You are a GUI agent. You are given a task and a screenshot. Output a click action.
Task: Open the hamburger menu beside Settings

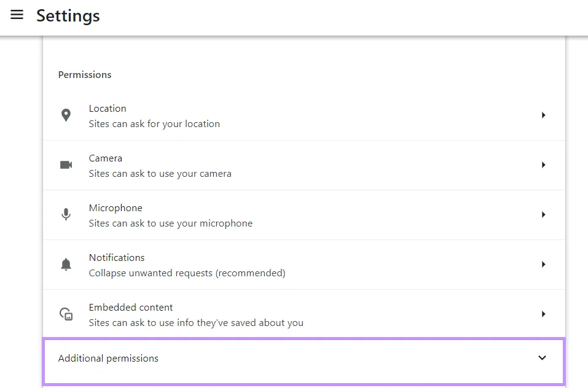(17, 15)
